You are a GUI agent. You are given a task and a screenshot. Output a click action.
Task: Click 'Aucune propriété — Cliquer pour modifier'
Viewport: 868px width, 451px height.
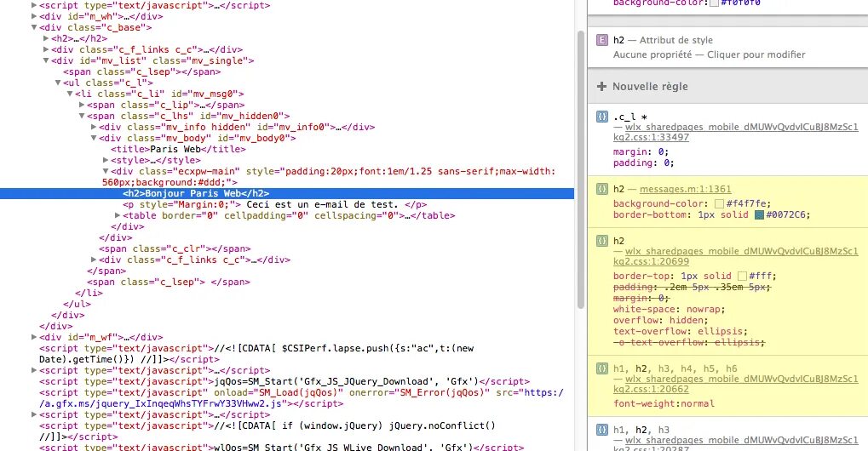point(709,54)
